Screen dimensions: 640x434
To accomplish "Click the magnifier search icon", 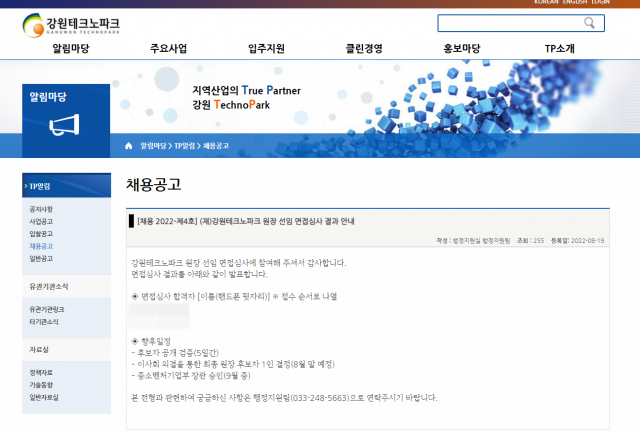I will pyautogui.click(x=589, y=23).
